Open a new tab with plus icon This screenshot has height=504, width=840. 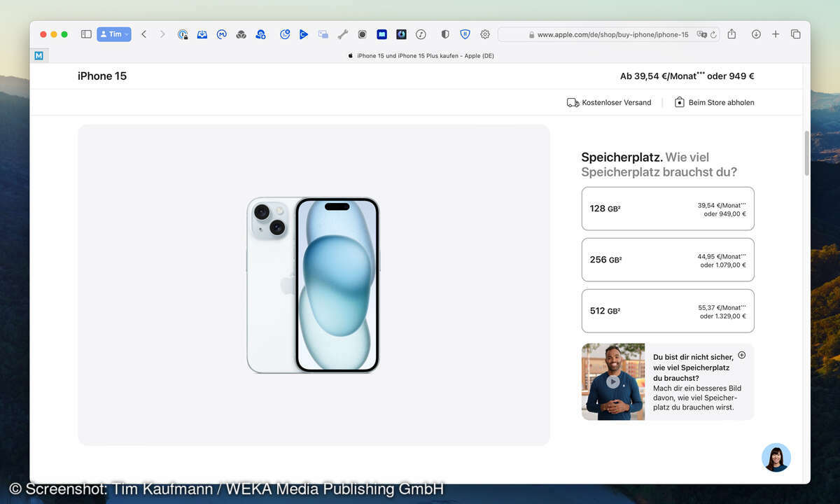click(776, 34)
